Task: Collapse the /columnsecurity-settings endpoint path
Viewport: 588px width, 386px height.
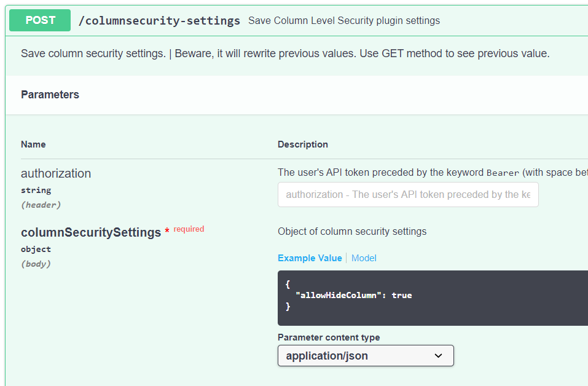Action: (x=159, y=21)
